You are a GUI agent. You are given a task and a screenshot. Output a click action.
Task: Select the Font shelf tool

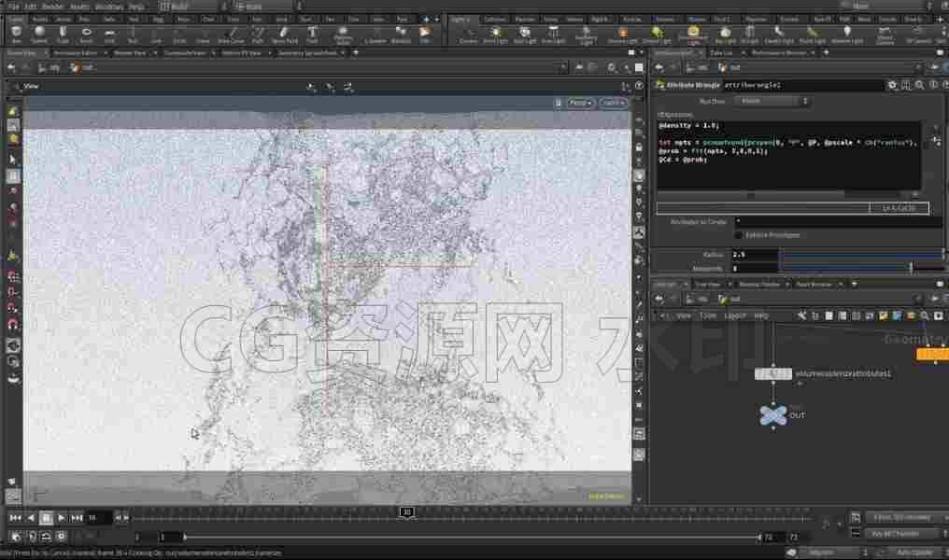pos(312,34)
